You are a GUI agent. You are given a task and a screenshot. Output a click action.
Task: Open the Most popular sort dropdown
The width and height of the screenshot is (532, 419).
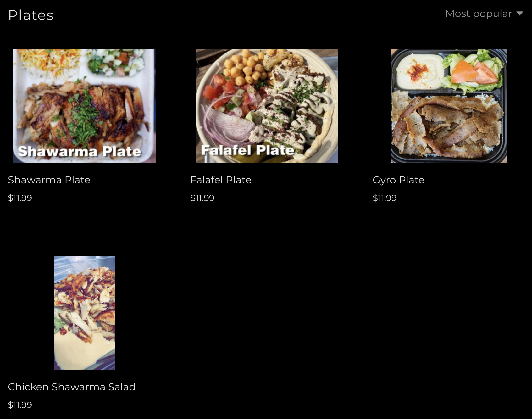pyautogui.click(x=484, y=14)
